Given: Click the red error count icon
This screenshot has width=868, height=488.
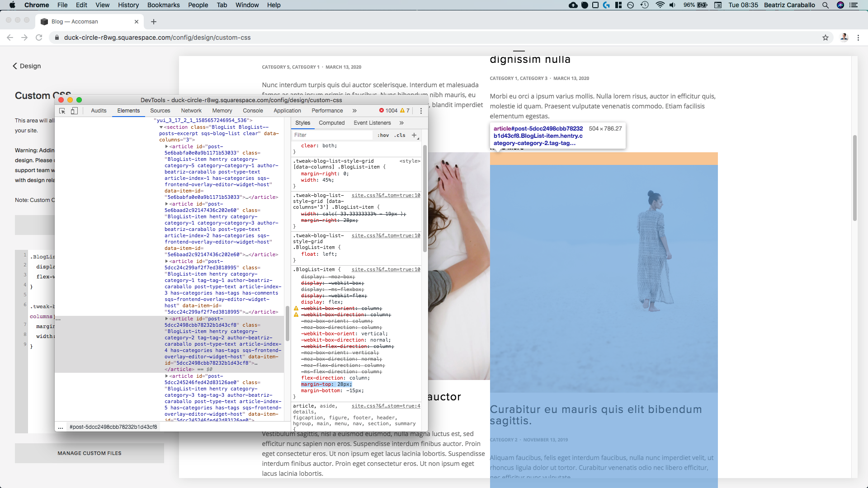Looking at the screenshot, I should [x=382, y=111].
